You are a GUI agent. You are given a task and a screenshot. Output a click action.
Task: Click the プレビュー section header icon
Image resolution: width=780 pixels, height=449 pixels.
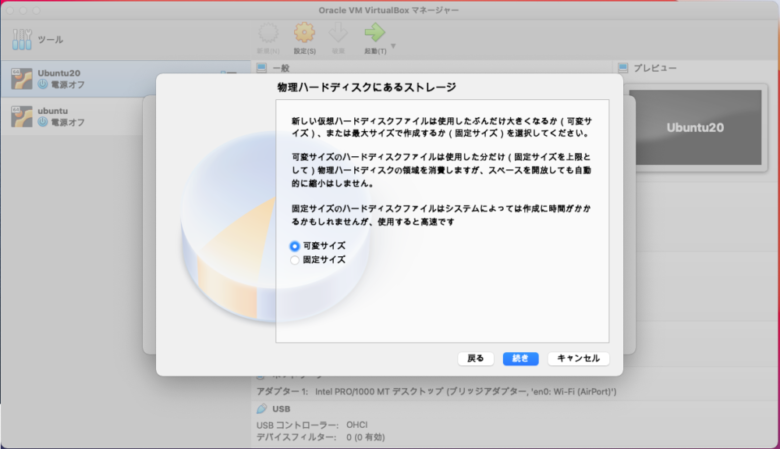[623, 68]
